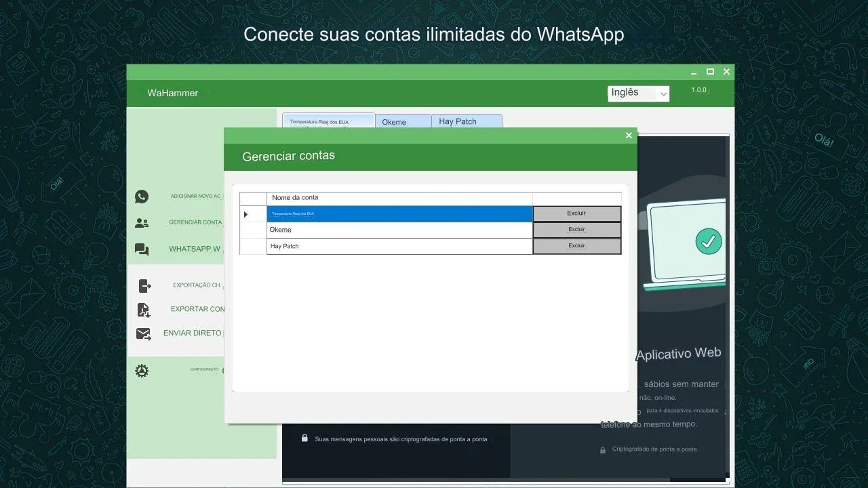This screenshot has height=488, width=868.
Task: Click the Nome da conta column header
Action: (399, 198)
